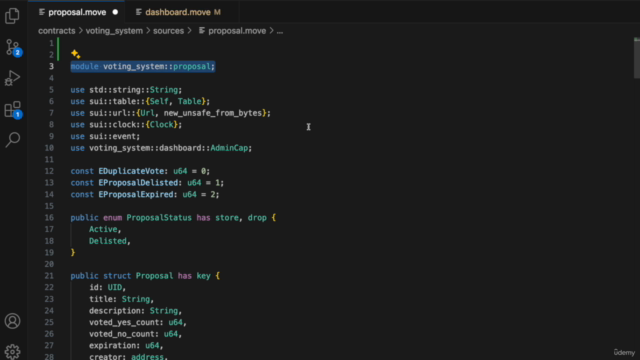640x360 pixels.
Task: Switch to the proposal.move tab
Action: (77, 12)
